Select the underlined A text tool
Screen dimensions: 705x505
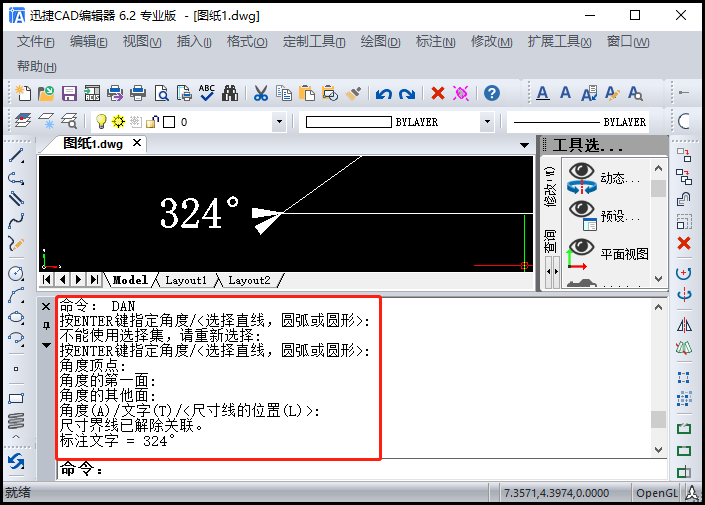point(543,93)
